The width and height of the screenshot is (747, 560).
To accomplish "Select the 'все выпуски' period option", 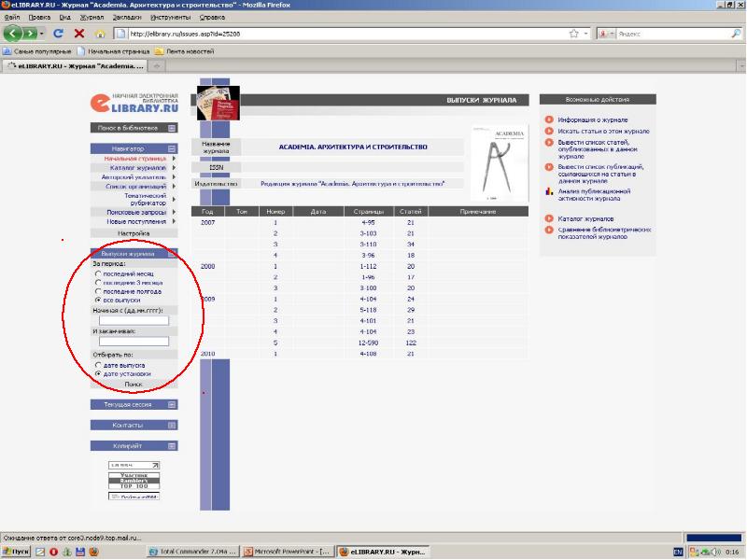I will 98,301.
